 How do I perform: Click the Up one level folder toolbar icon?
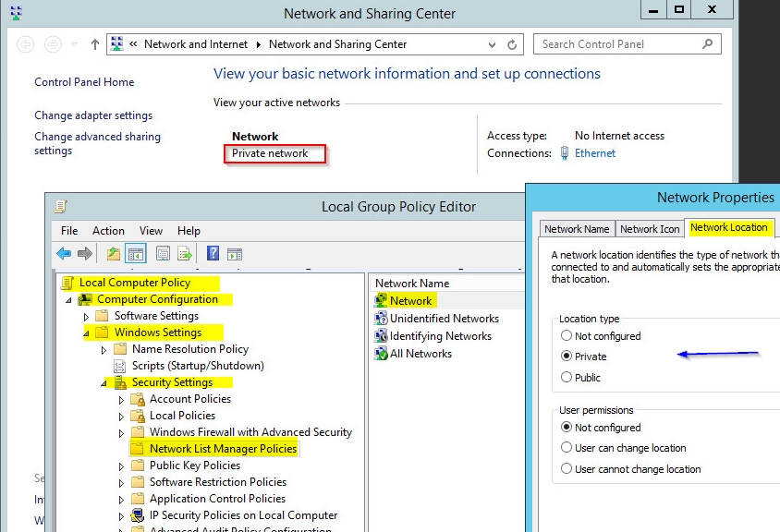[114, 254]
